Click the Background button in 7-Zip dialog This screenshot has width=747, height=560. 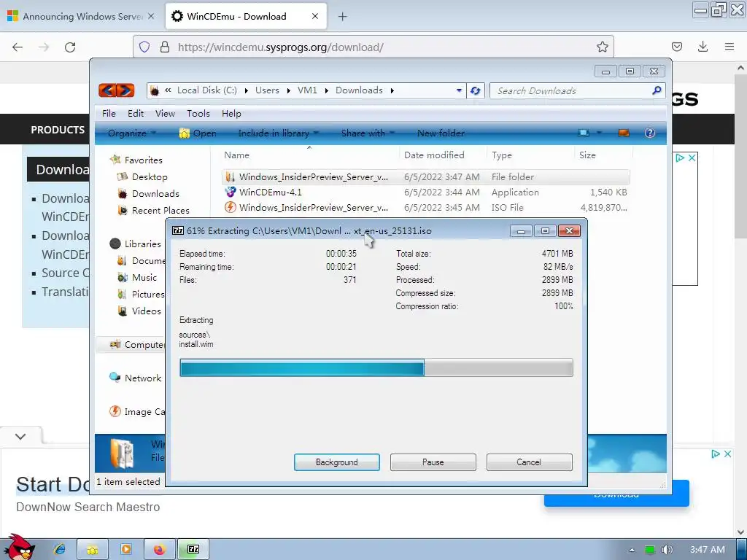(x=337, y=462)
